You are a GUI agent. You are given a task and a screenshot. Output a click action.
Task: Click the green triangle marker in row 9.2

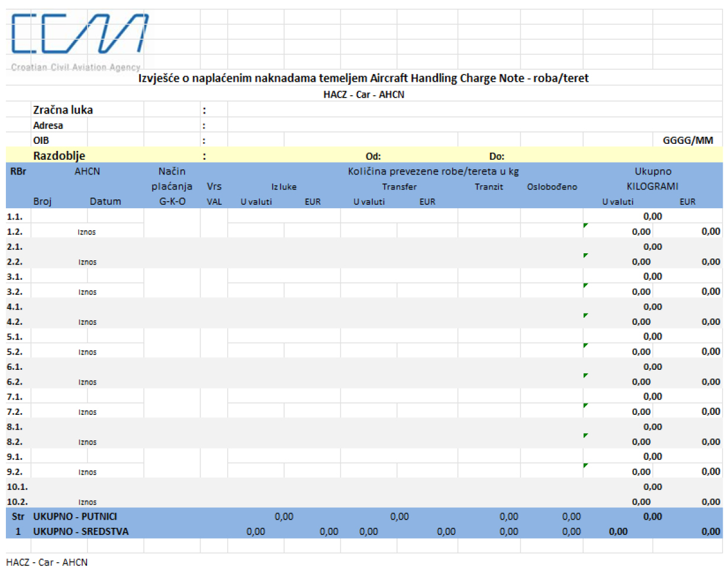click(586, 466)
